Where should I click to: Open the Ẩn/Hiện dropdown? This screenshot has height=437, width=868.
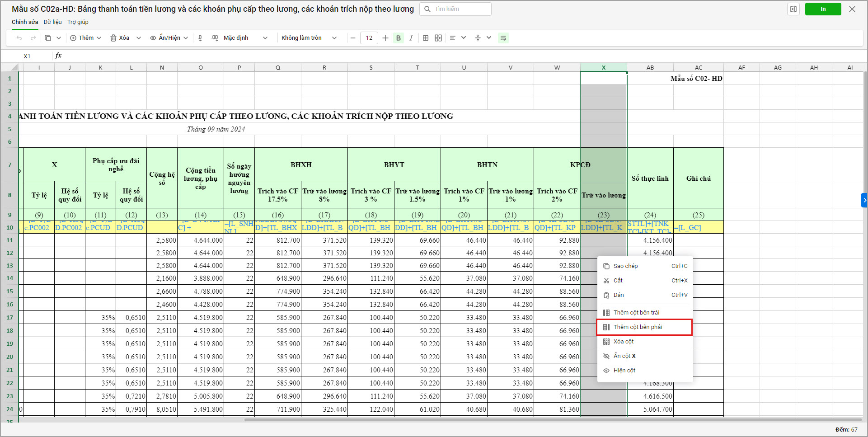pos(169,38)
